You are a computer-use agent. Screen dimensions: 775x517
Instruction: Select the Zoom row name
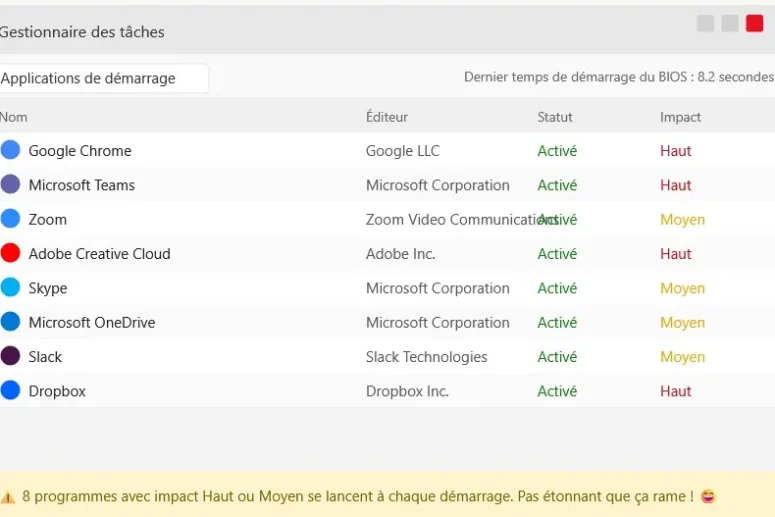coord(47,219)
